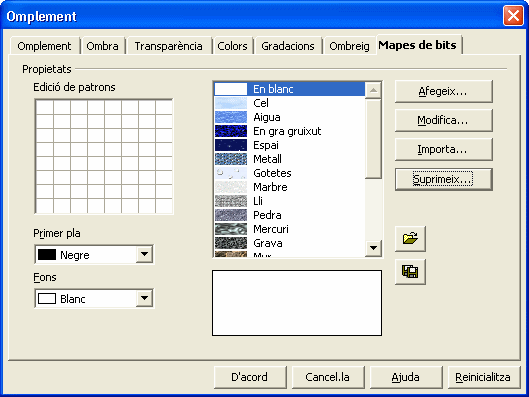The width and height of the screenshot is (529, 397).
Task: Select the Grava bitmap entry
Action: click(289, 243)
